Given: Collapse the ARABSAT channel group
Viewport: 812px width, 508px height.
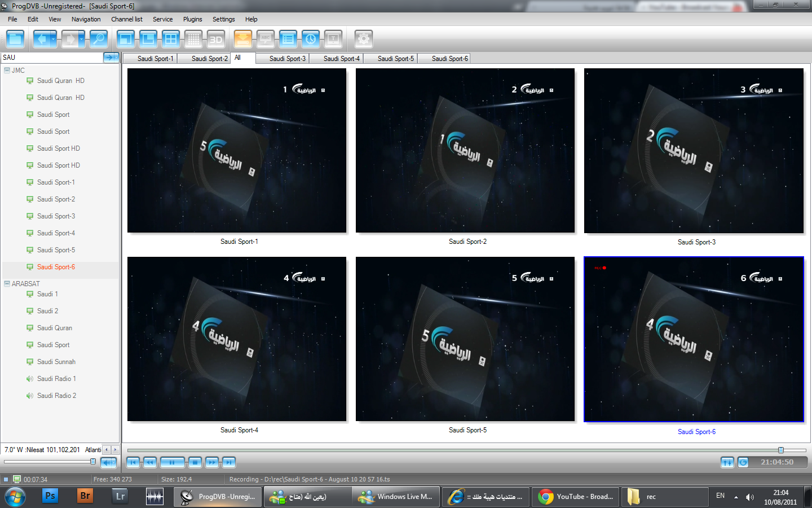Looking at the screenshot, I should pyautogui.click(x=7, y=284).
